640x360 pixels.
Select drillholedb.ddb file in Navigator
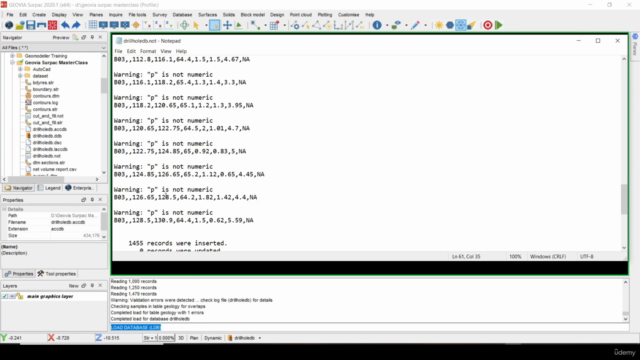tap(47, 136)
